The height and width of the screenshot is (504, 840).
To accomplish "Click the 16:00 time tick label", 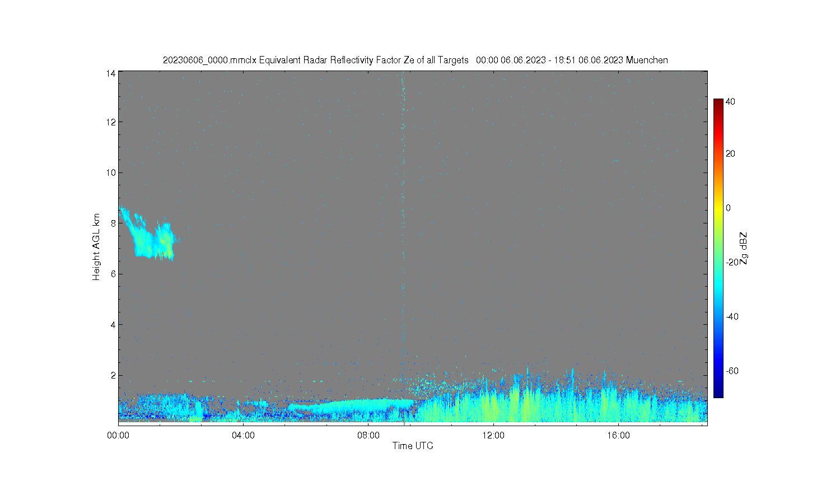I will point(618,435).
